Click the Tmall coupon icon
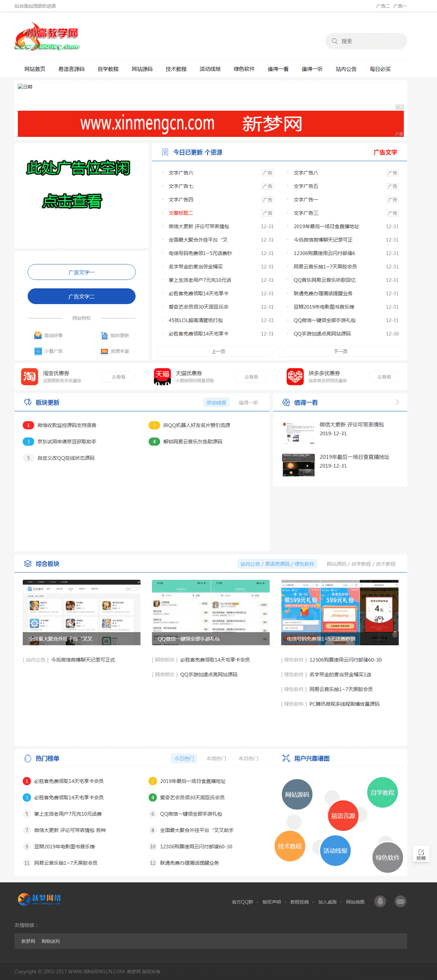The image size is (437, 980). click(163, 376)
